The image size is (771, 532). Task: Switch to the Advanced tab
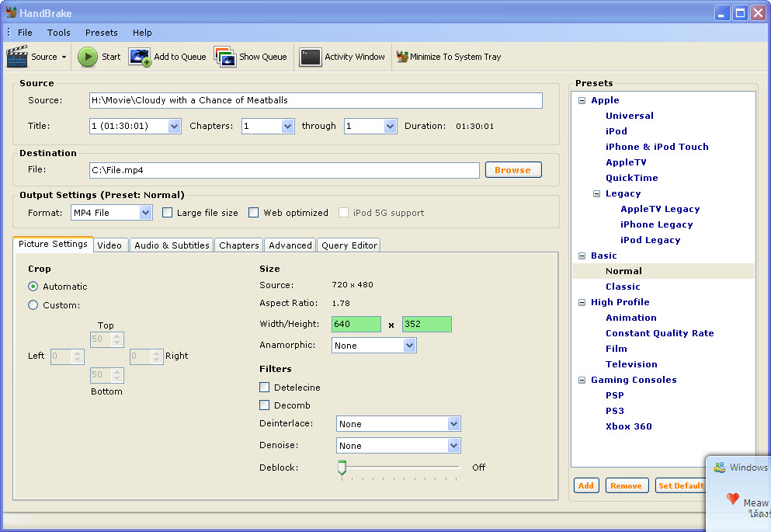point(290,245)
